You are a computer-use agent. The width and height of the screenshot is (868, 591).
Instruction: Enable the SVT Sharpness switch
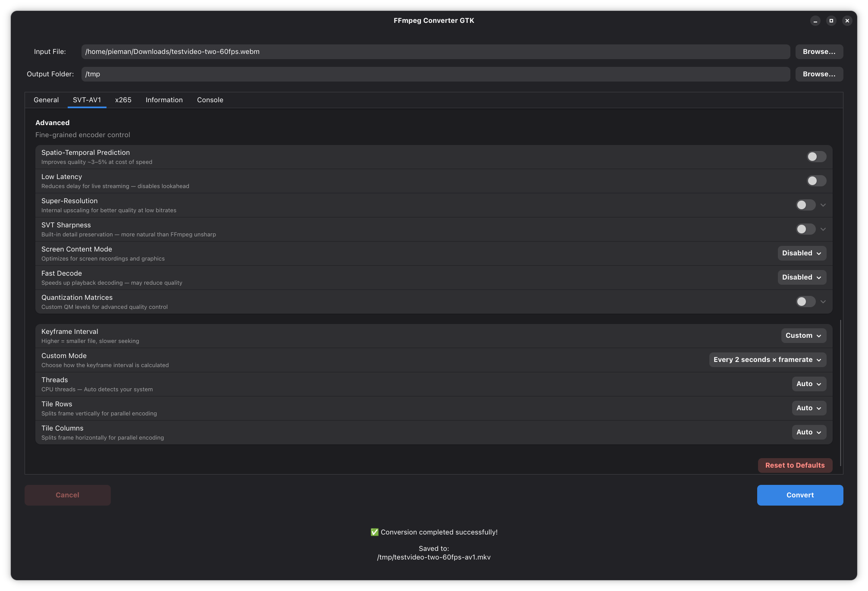pyautogui.click(x=805, y=229)
